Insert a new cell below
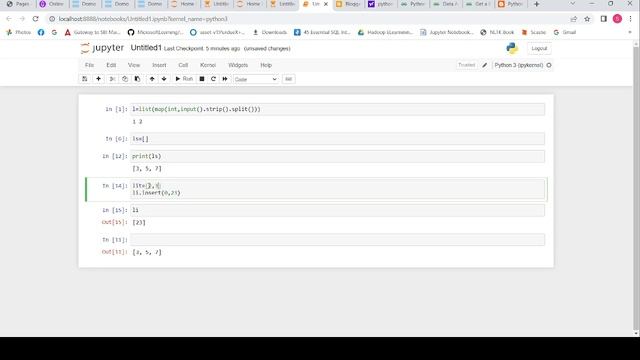 (98, 79)
